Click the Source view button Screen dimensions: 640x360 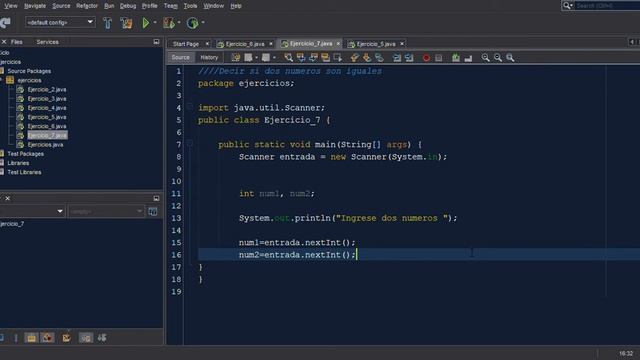click(x=180, y=58)
